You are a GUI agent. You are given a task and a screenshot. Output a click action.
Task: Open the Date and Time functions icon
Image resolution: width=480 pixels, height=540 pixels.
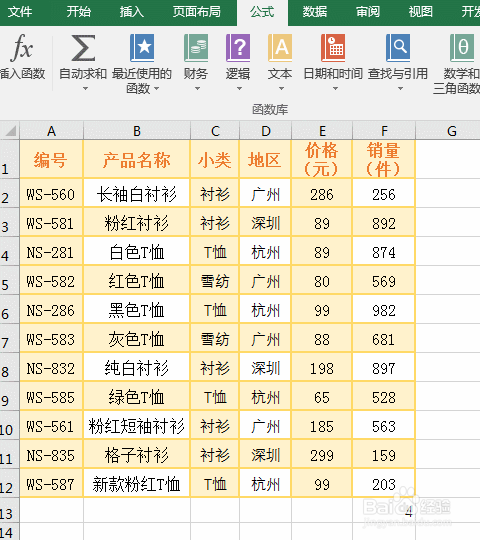click(x=333, y=48)
